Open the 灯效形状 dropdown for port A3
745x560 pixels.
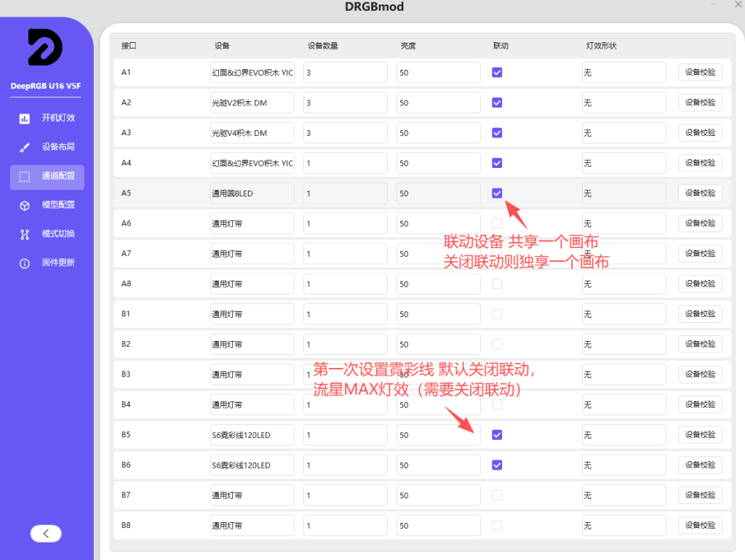click(x=624, y=133)
